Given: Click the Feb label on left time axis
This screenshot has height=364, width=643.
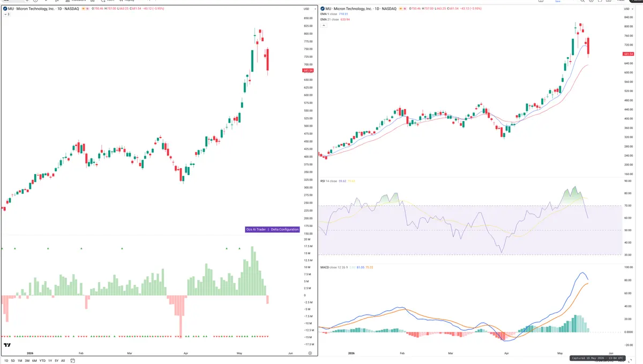Looking at the screenshot, I should (x=81, y=353).
